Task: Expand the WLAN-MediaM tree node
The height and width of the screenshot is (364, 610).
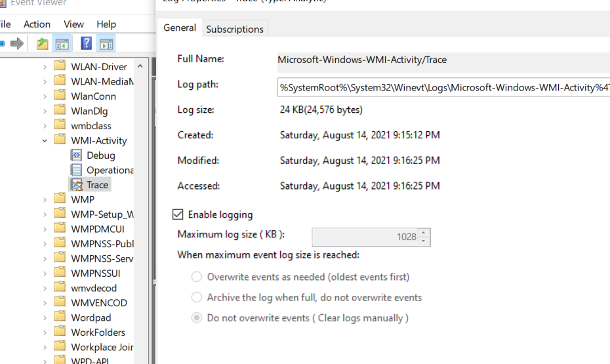Action: pos(45,82)
